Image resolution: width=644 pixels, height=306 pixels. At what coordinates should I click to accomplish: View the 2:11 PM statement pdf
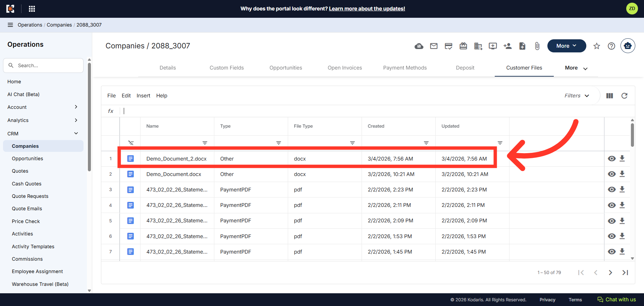612,205
